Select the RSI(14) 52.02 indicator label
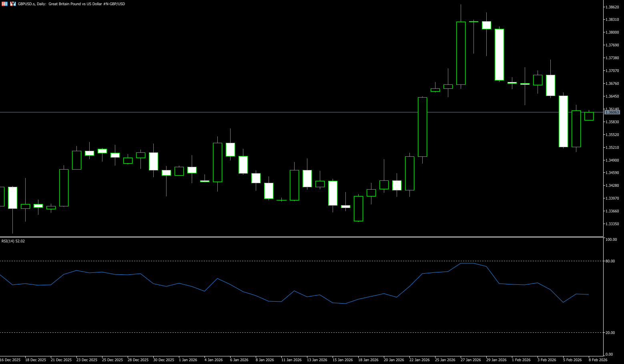Screen dimensions: 624x364 [13, 241]
